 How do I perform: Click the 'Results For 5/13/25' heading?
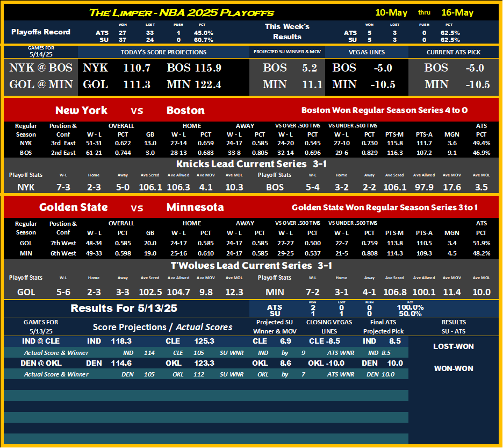click(124, 308)
